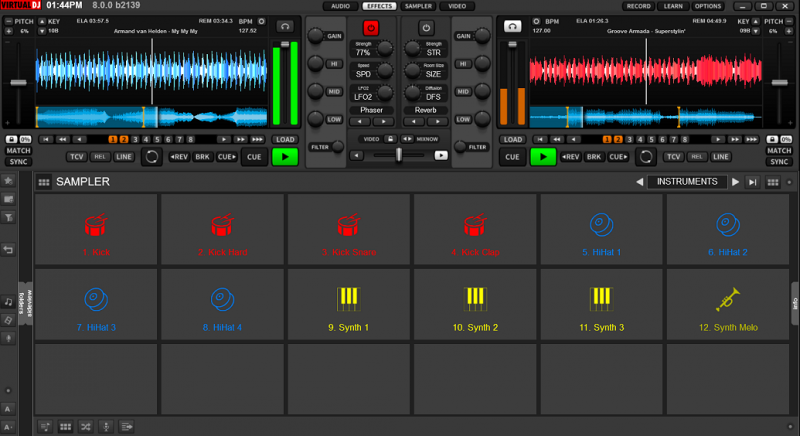800x436 pixels.
Task: Switch to next sampler bank after INSTRUMENTS
Action: (735, 182)
